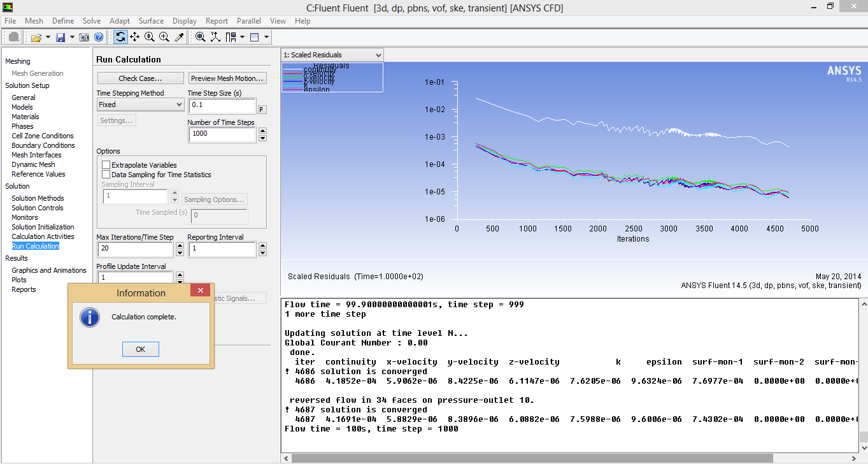Decrease Max Iterations/Time Step value
The width and height of the screenshot is (868, 464).
point(180,253)
